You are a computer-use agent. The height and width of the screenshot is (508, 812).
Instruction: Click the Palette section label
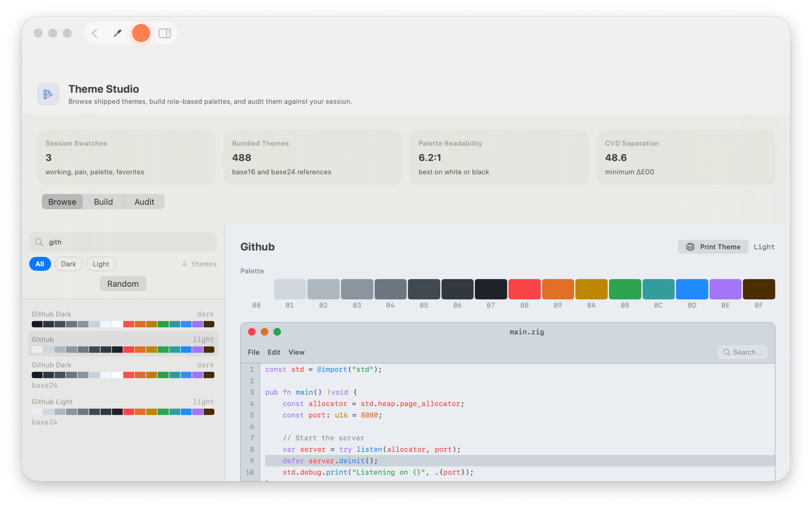[252, 271]
